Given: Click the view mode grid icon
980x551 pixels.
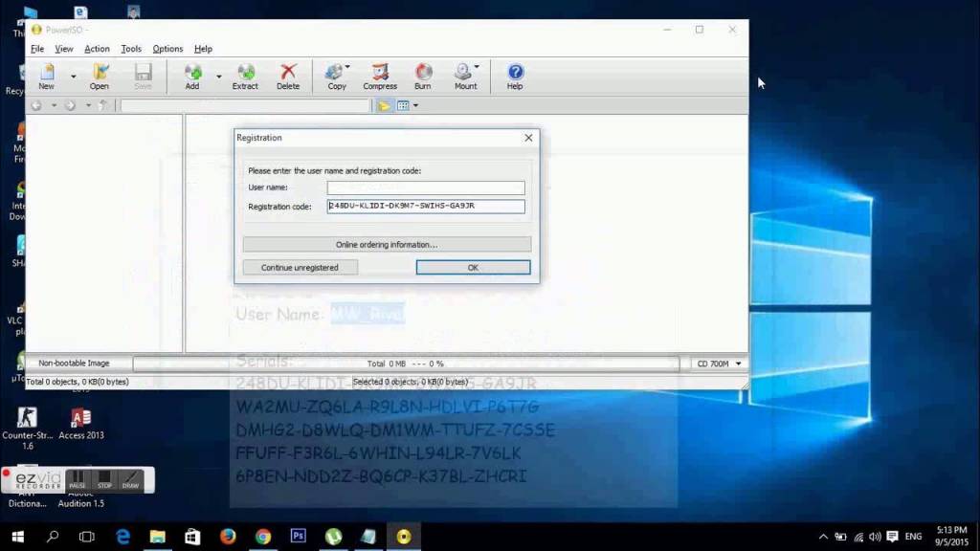Looking at the screenshot, I should (x=403, y=105).
